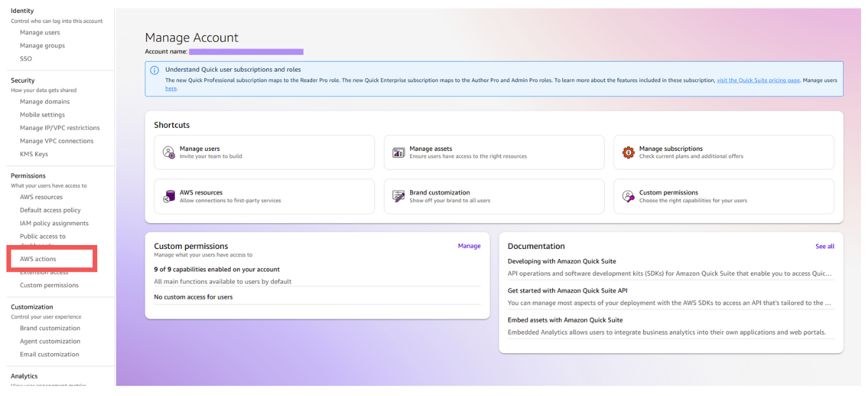
Task: Click the Manage assets shortcut icon
Action: click(x=398, y=152)
